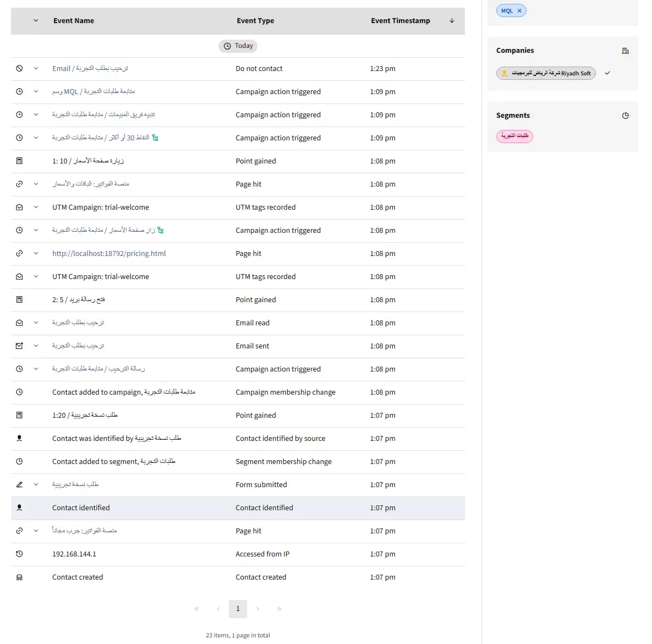Click green decision icon in '30 النقاط' row
This screenshot has width=652, height=644.
(x=155, y=138)
